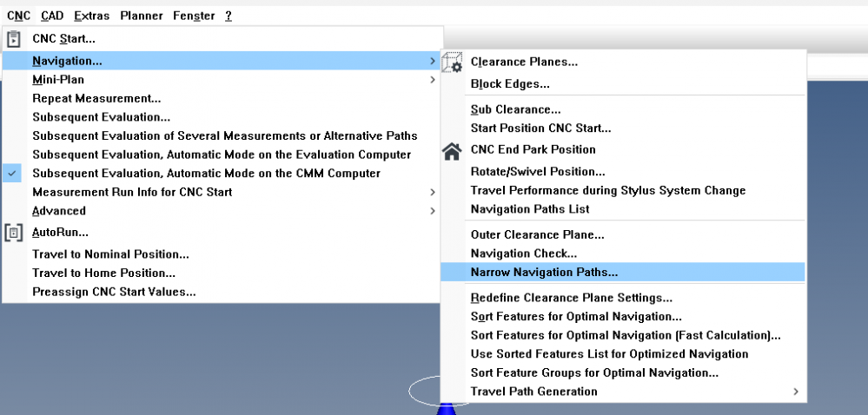The height and width of the screenshot is (415, 868).
Task: Select Travel to Home Position
Action: pos(104,273)
